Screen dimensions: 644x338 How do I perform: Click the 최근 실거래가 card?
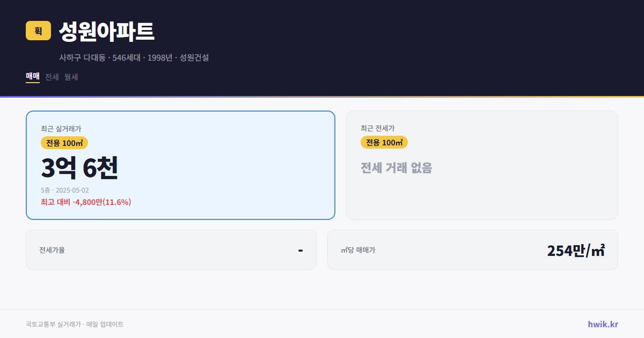click(180, 165)
